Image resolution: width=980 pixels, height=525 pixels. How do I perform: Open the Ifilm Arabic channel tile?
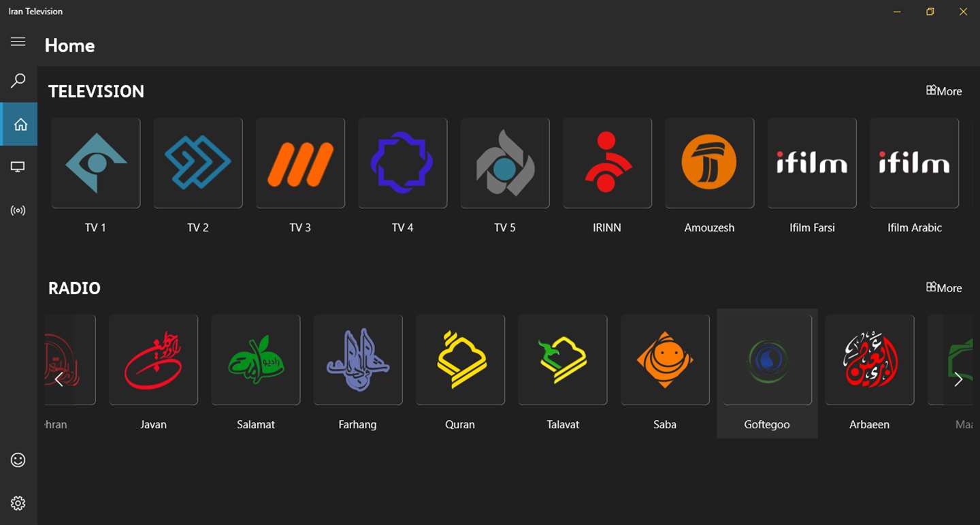point(915,163)
